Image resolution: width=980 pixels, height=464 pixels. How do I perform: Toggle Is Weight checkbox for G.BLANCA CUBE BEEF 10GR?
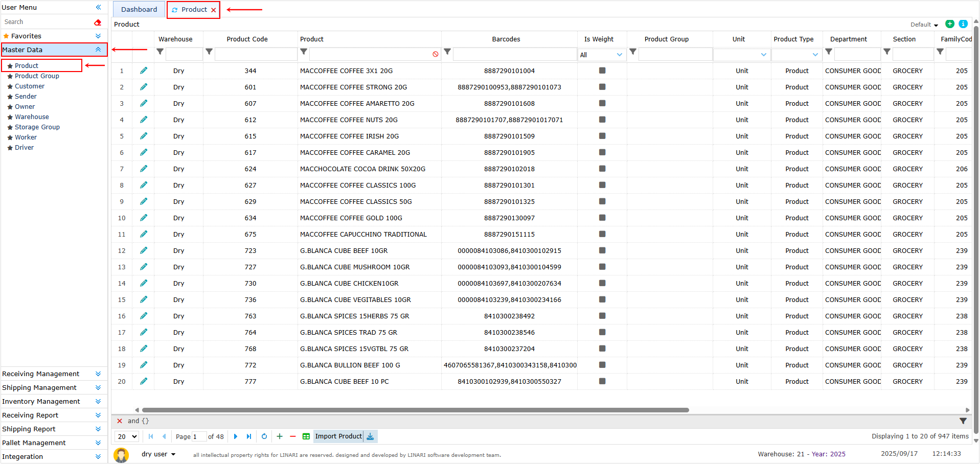(x=602, y=250)
